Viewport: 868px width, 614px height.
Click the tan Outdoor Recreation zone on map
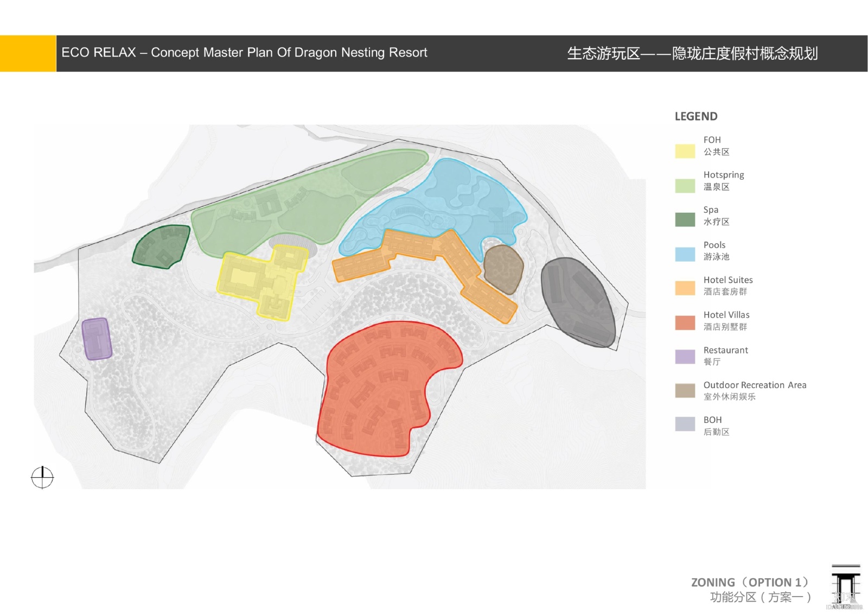coord(503,269)
